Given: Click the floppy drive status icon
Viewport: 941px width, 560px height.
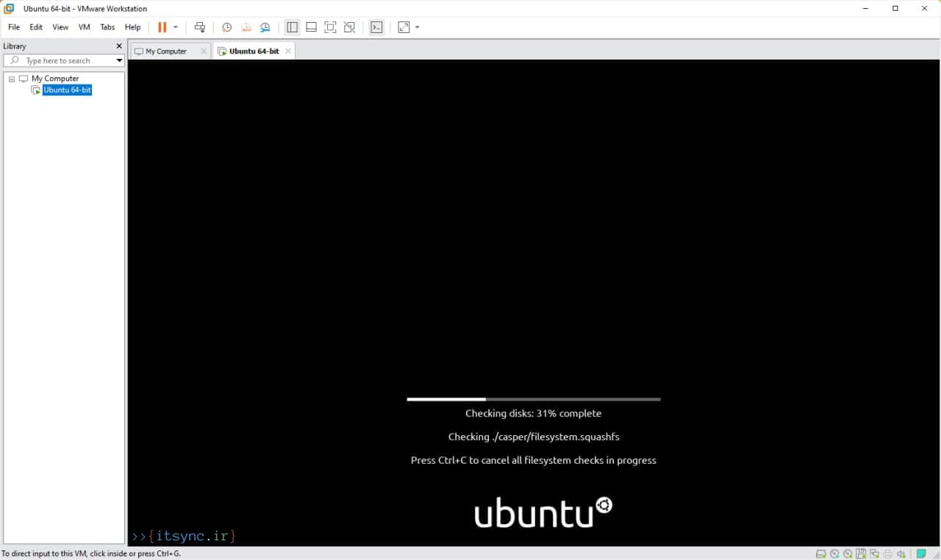Looking at the screenshot, I should tap(859, 553).
